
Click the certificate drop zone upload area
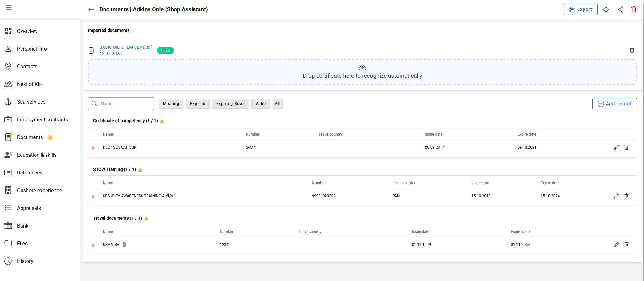tap(363, 72)
